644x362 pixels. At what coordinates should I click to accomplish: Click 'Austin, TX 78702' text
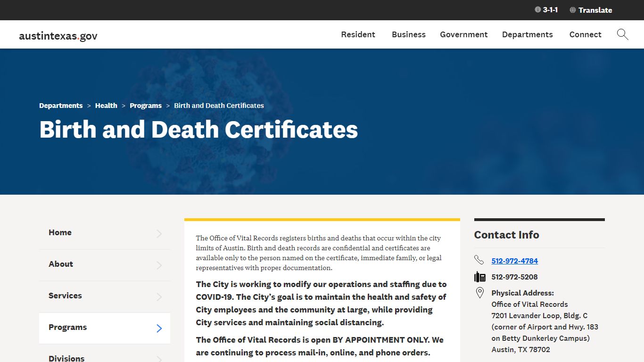point(520,349)
